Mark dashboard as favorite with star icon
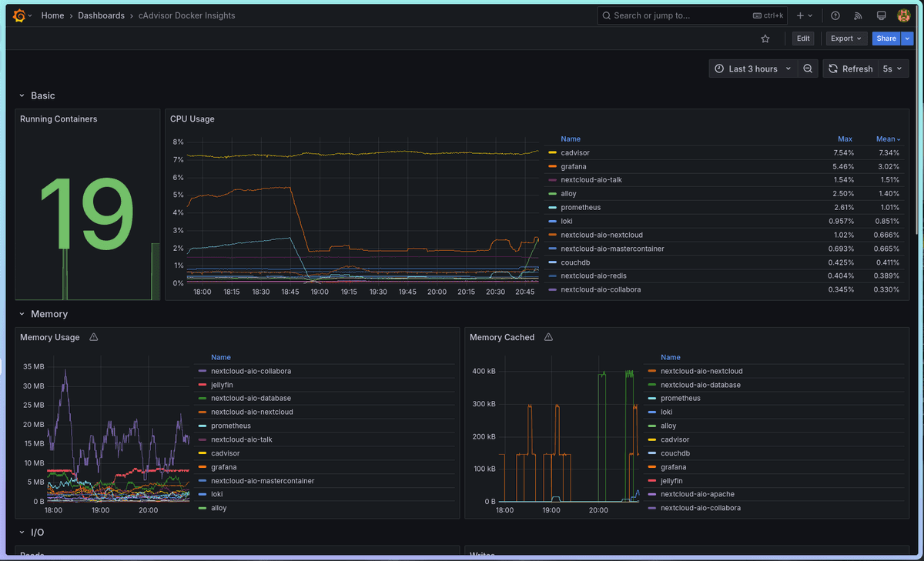Screen dimensions: 924x561 coord(765,38)
